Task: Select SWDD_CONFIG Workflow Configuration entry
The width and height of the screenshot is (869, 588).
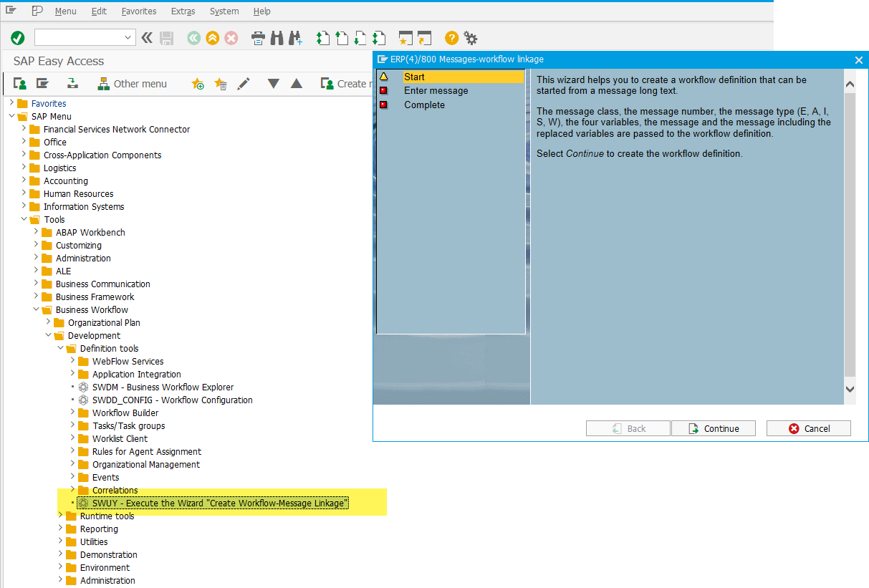Action: (172, 400)
